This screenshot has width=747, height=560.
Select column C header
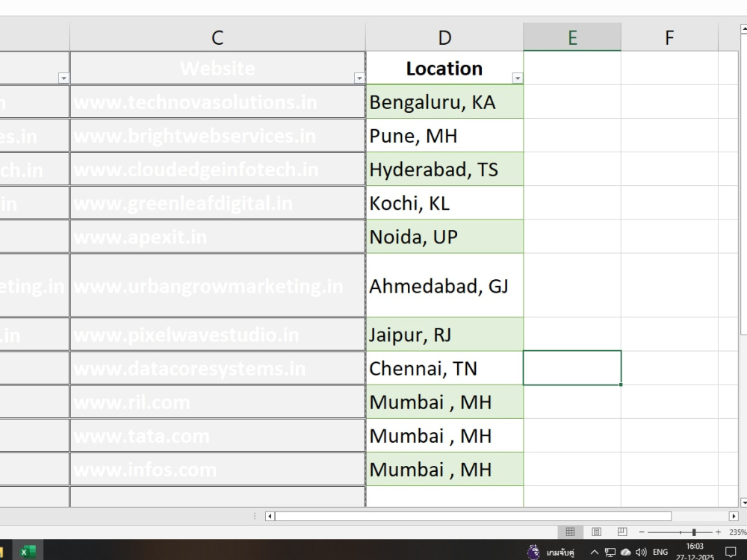(217, 37)
